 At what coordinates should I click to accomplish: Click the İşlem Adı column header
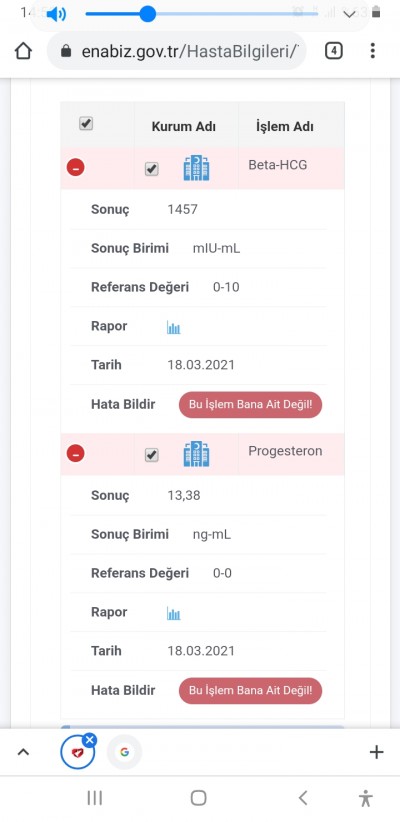(x=285, y=126)
